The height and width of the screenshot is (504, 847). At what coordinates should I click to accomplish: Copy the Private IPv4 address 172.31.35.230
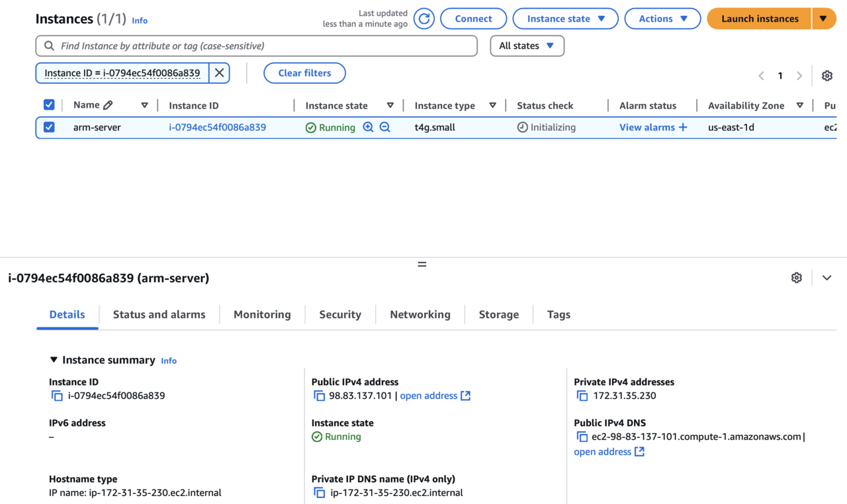coord(582,396)
